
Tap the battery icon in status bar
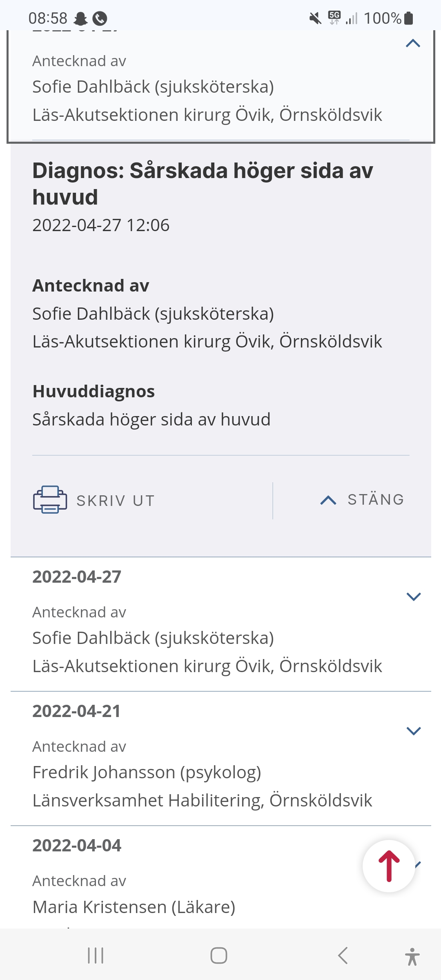408,18
